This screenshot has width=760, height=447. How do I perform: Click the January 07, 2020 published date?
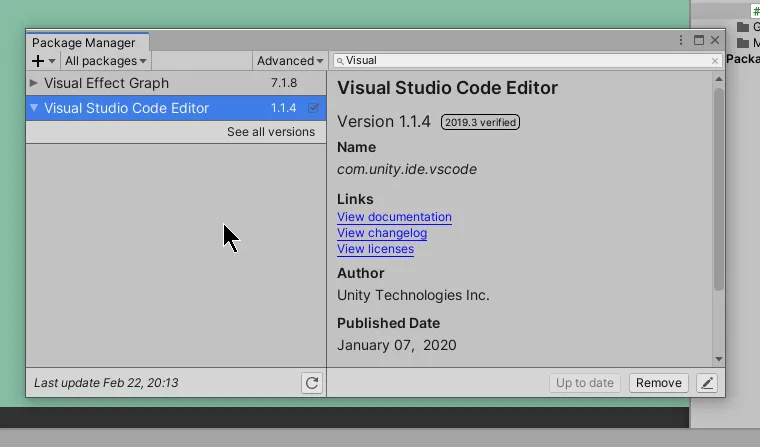pyautogui.click(x=396, y=345)
